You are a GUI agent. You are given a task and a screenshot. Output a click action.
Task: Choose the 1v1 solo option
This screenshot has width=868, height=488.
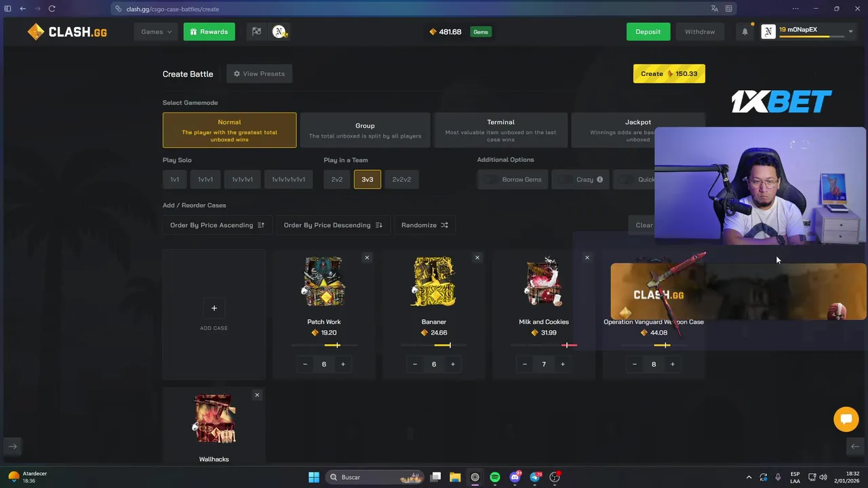[174, 180]
